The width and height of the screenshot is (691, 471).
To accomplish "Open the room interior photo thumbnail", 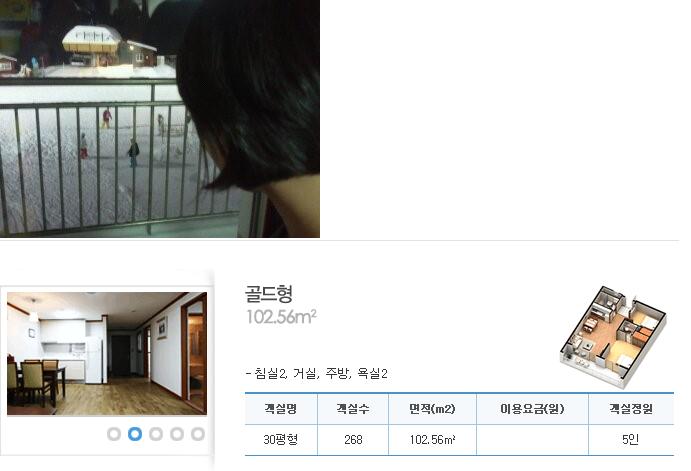I will [107, 353].
